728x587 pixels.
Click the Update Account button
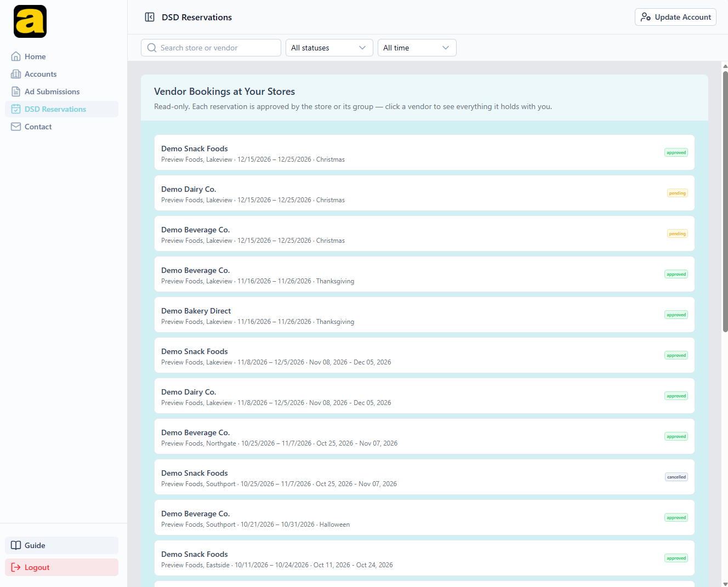pyautogui.click(x=675, y=17)
